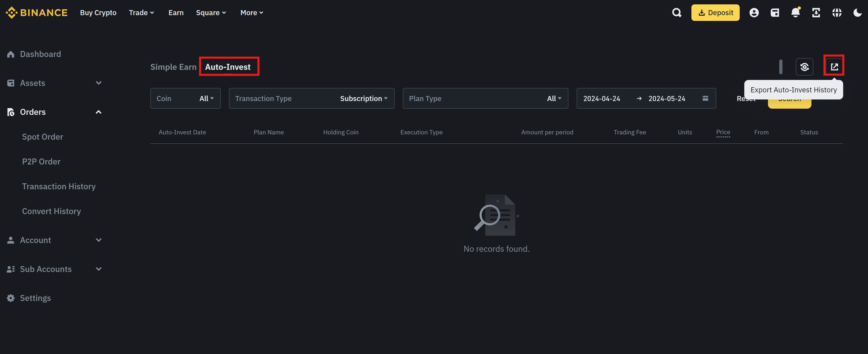Click the Reset button
This screenshot has height=354, width=868.
(746, 98)
